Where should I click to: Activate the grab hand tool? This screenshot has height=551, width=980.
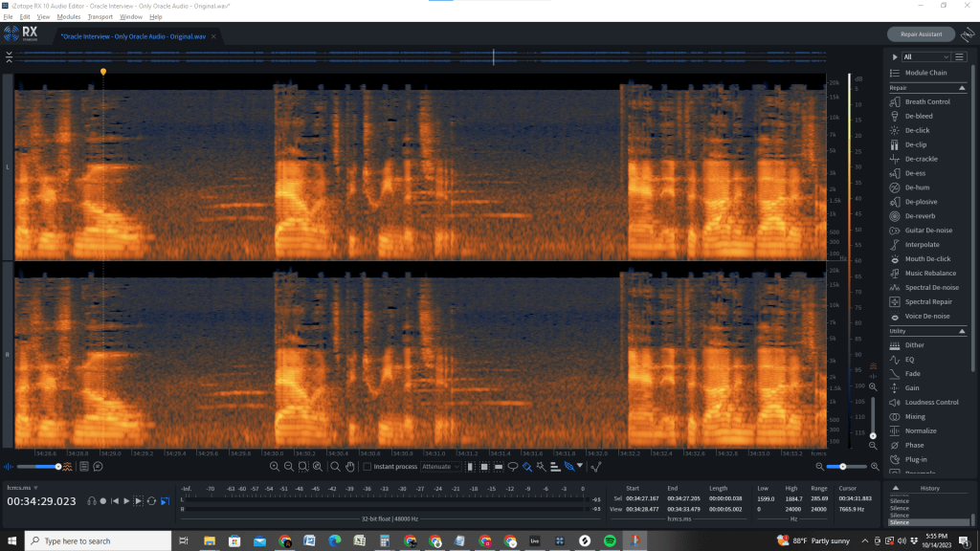point(350,467)
